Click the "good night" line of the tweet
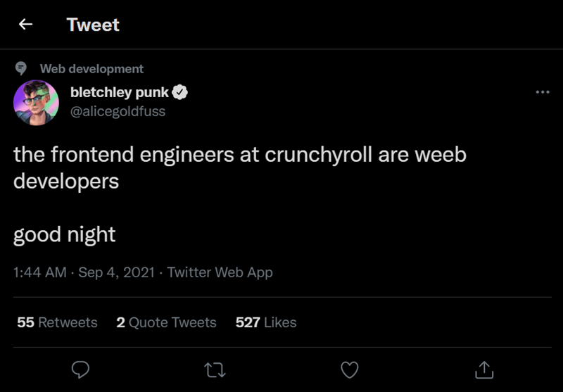 tap(64, 234)
